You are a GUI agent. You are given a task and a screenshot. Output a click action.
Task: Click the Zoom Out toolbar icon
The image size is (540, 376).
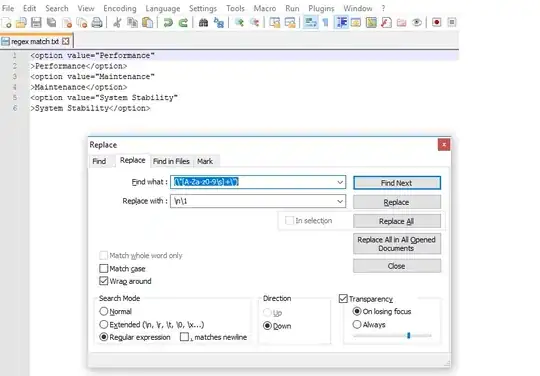[255, 23]
